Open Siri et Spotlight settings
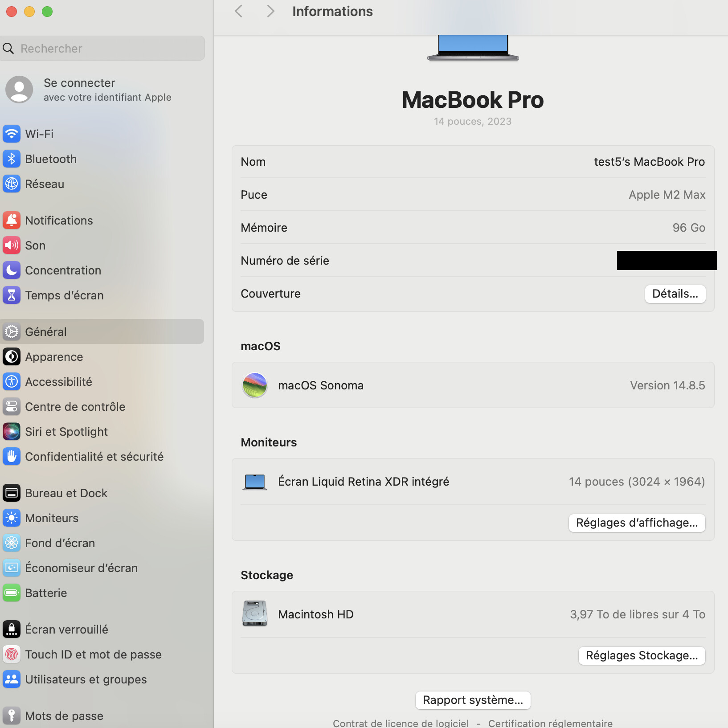The image size is (728, 728). coord(66,431)
